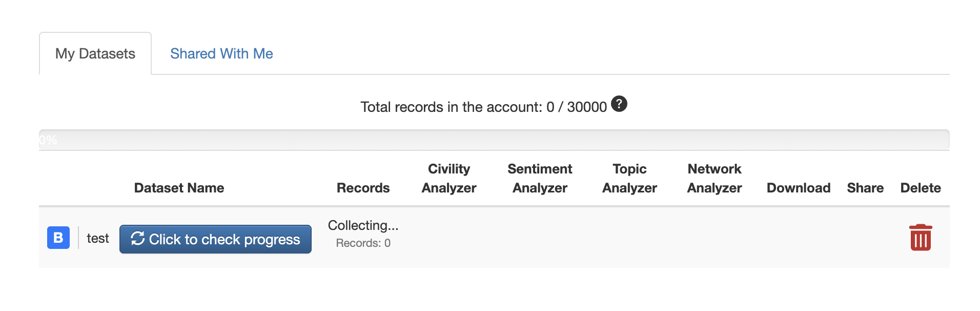
Task: Click the refresh arrows icon in progress button
Action: tap(137, 238)
